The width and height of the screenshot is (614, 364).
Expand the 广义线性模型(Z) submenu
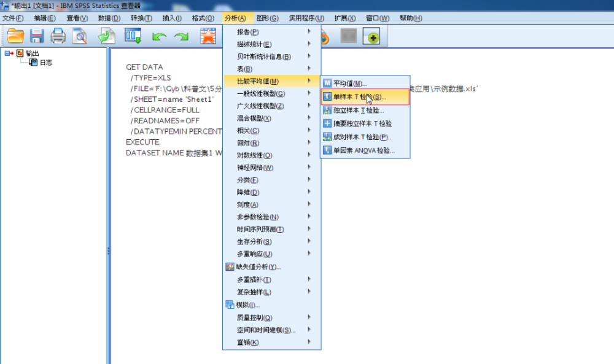[x=272, y=106]
